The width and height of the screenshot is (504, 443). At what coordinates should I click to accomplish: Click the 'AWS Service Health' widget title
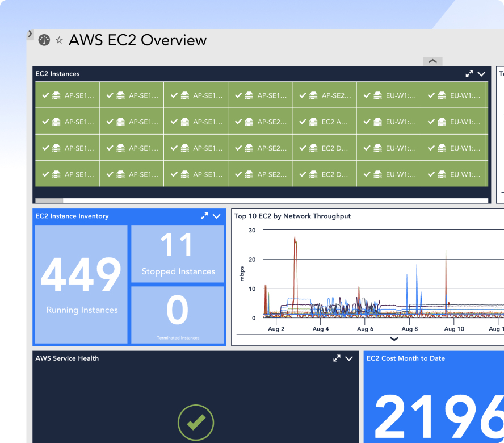coord(67,358)
